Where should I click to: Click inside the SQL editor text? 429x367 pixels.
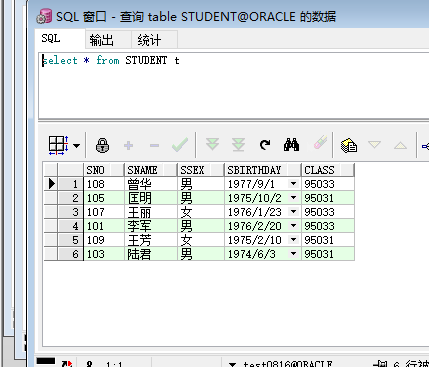(x=111, y=61)
